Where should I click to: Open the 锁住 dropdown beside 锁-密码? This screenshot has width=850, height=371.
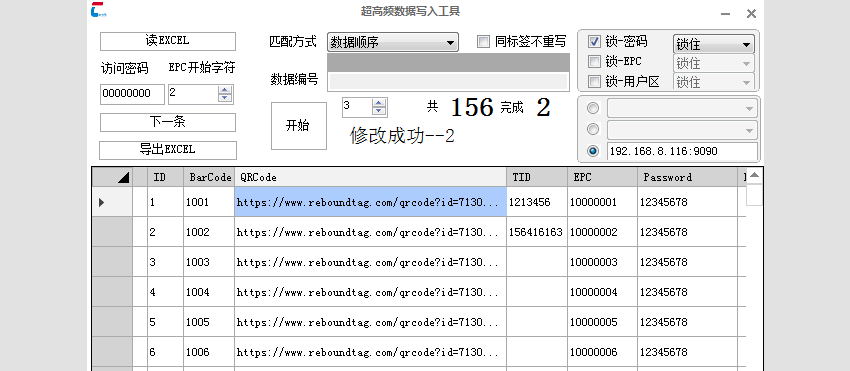pos(714,44)
